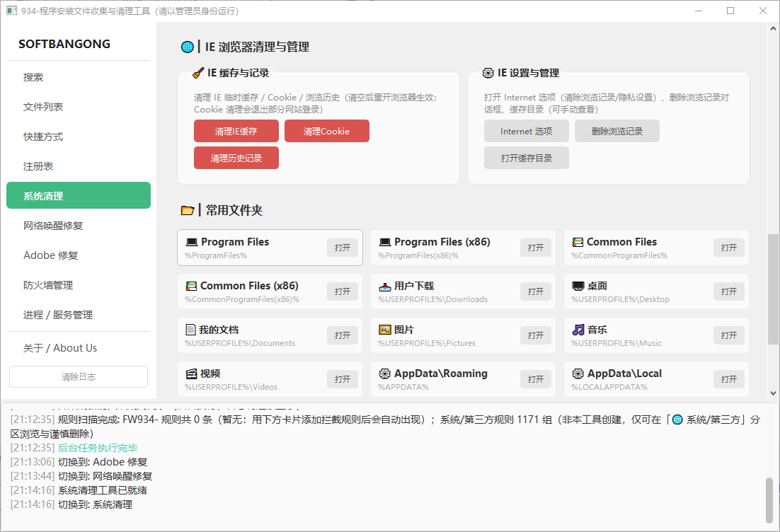The width and height of the screenshot is (780, 532).
Task: Click the %USERPROFILE%\Downloads path text
Action: 432,299
